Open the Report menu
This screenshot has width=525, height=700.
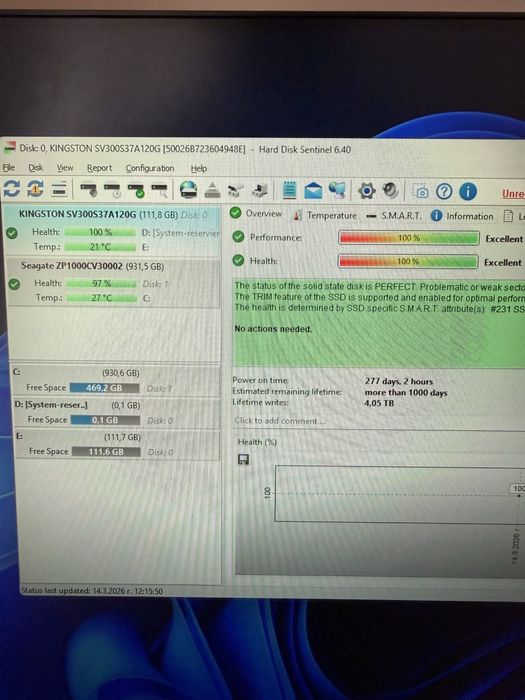click(x=99, y=168)
